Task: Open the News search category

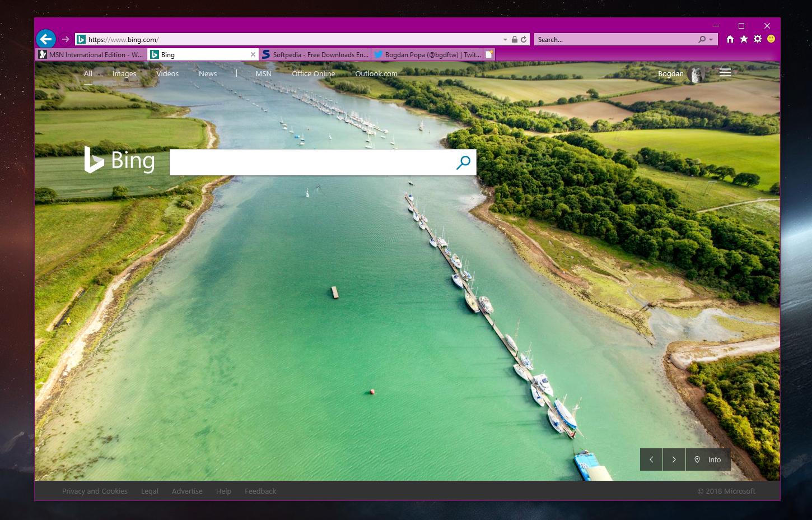Action: (x=208, y=73)
